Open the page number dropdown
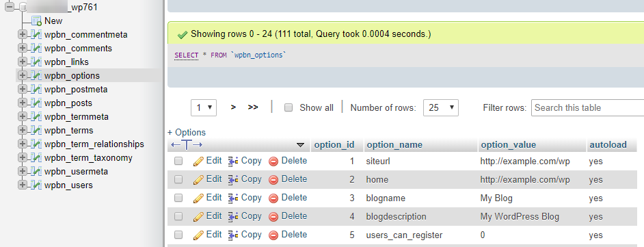Screen dimensions: 644x247 coord(204,107)
